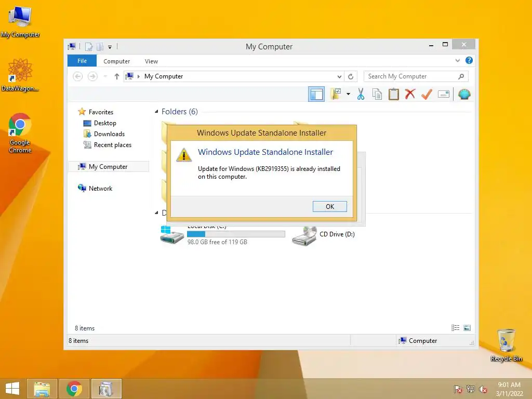Expand the ribbon with the chevron
Viewport: 532px width, 399px height.
(457, 60)
